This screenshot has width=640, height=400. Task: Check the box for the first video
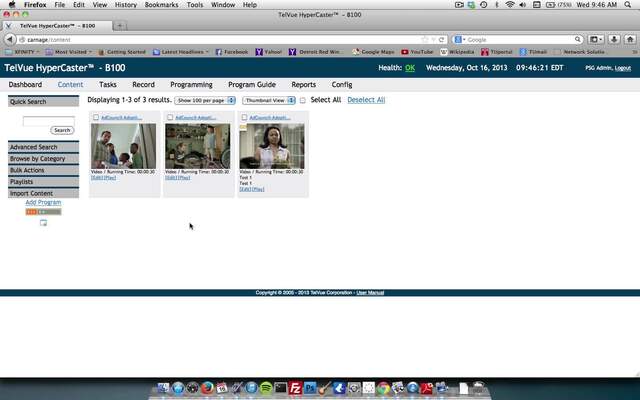tap(96, 117)
